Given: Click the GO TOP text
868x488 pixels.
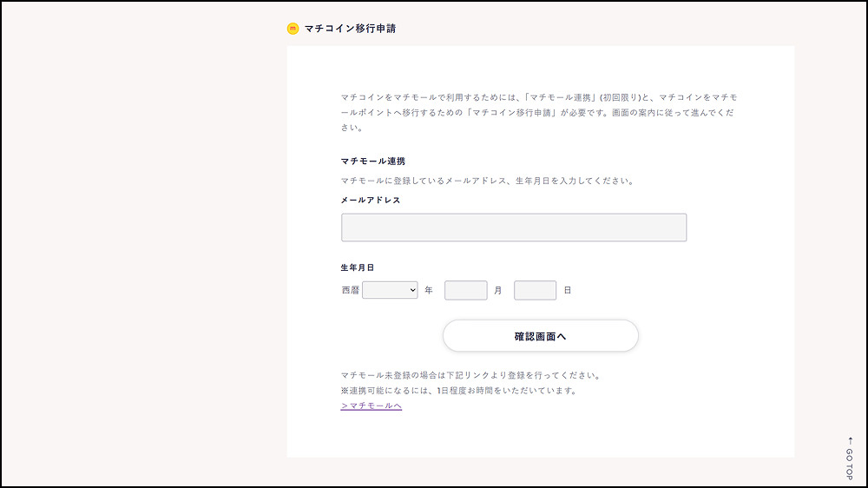Looking at the screenshot, I should [x=850, y=465].
